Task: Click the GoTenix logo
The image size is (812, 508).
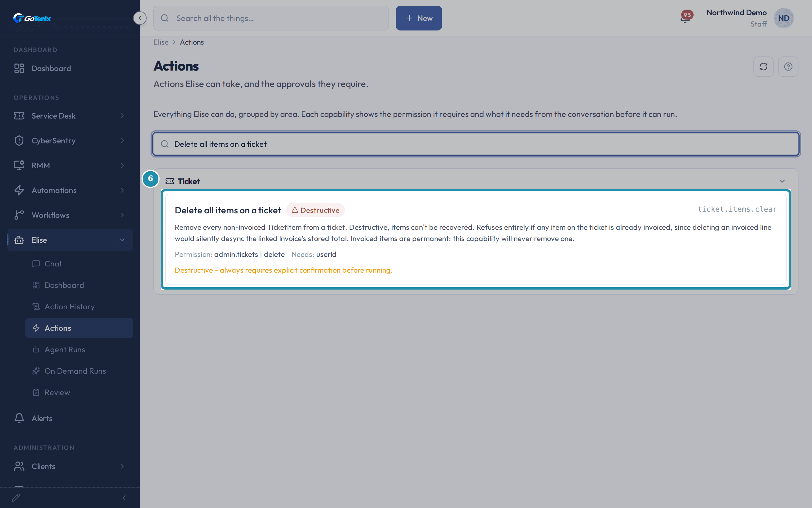Action: coord(32,18)
